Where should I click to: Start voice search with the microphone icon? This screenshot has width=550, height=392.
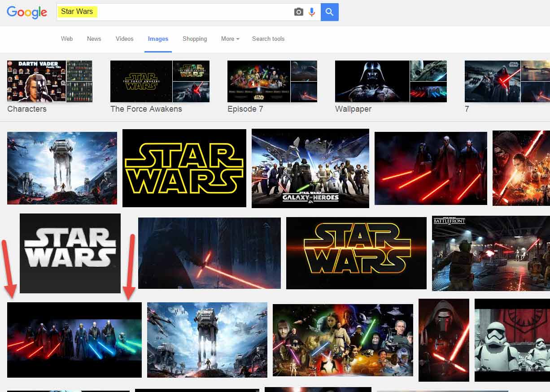coord(312,12)
